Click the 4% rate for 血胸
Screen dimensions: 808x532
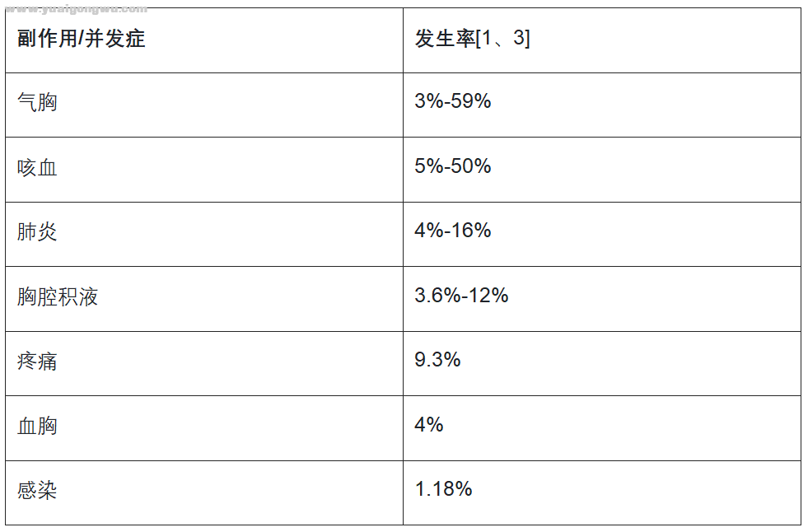(429, 425)
